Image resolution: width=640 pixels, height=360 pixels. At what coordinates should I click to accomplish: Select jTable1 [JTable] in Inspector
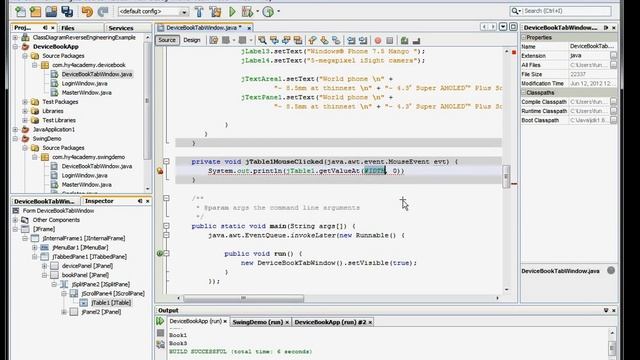111,303
